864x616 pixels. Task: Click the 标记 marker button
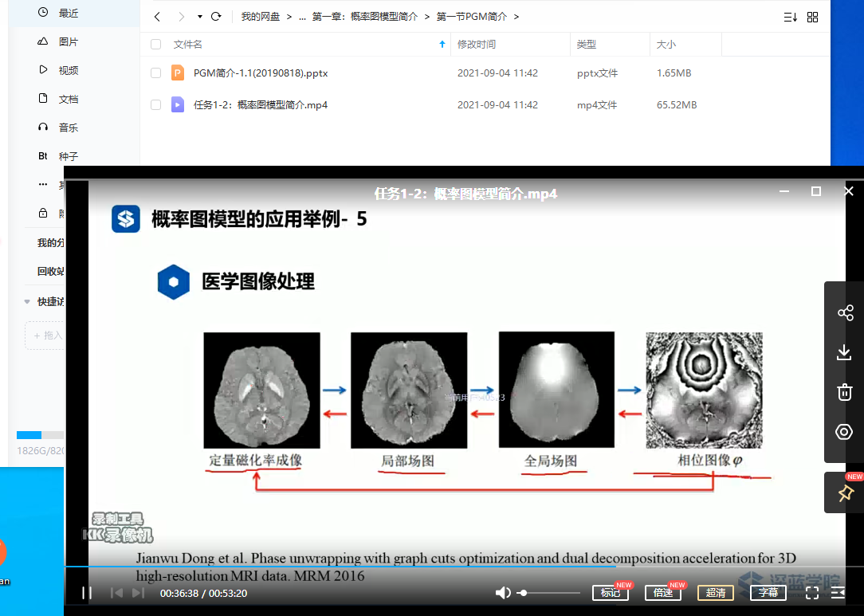pyautogui.click(x=611, y=593)
